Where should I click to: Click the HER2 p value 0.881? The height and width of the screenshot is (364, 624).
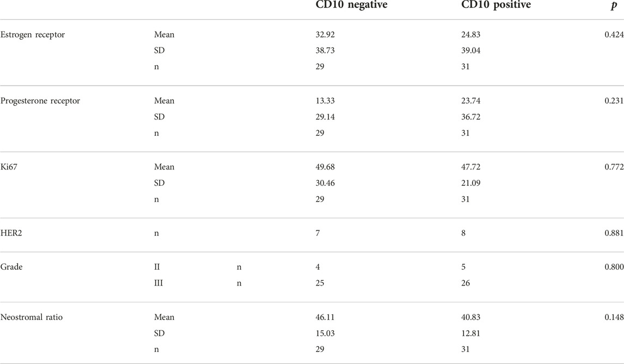click(614, 233)
